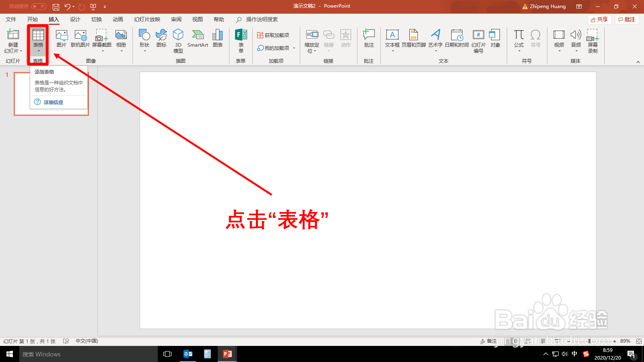This screenshot has width=644, height=362.
Task: Insert a chart (图表)
Action: (x=218, y=39)
